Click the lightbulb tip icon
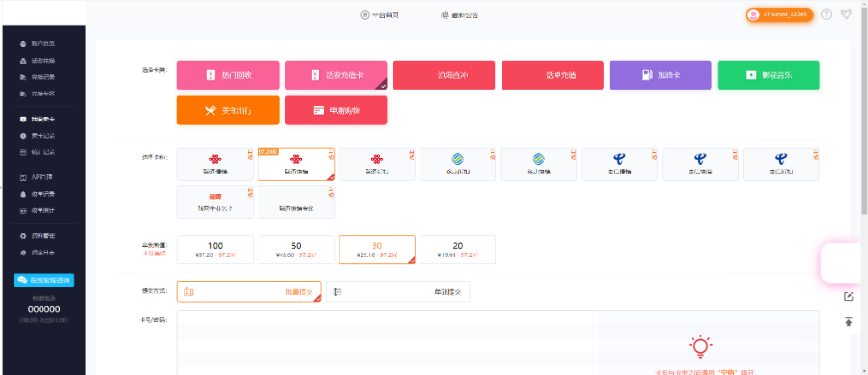 (x=700, y=346)
